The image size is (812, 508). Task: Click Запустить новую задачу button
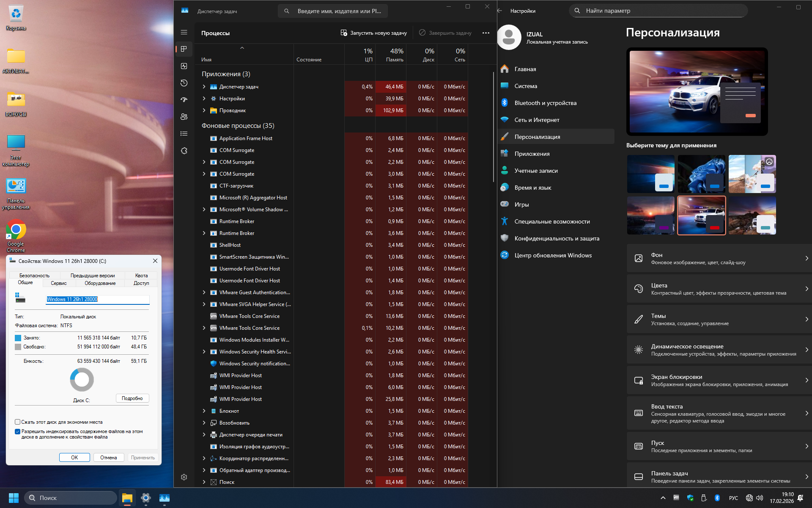click(374, 33)
